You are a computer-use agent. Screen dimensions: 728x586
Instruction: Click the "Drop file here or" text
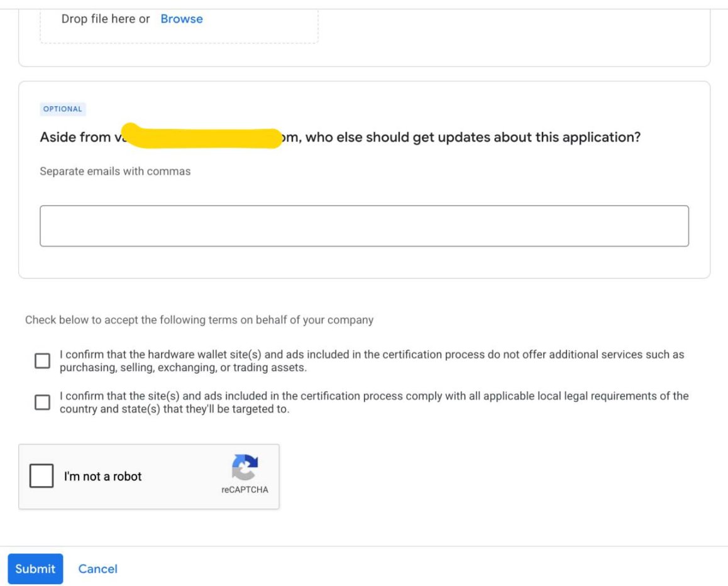(106, 19)
